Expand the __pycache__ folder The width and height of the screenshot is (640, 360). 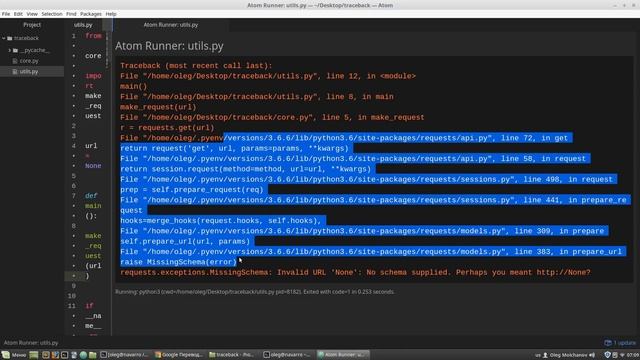point(9,50)
